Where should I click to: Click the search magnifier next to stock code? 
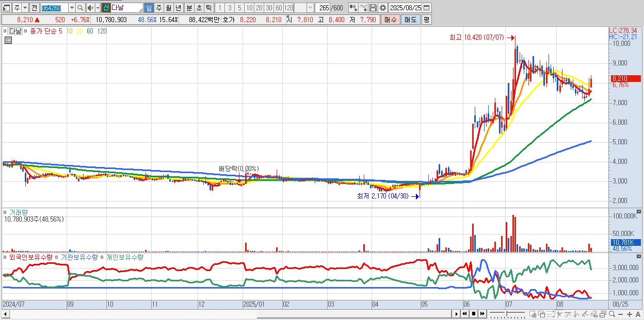pos(80,8)
